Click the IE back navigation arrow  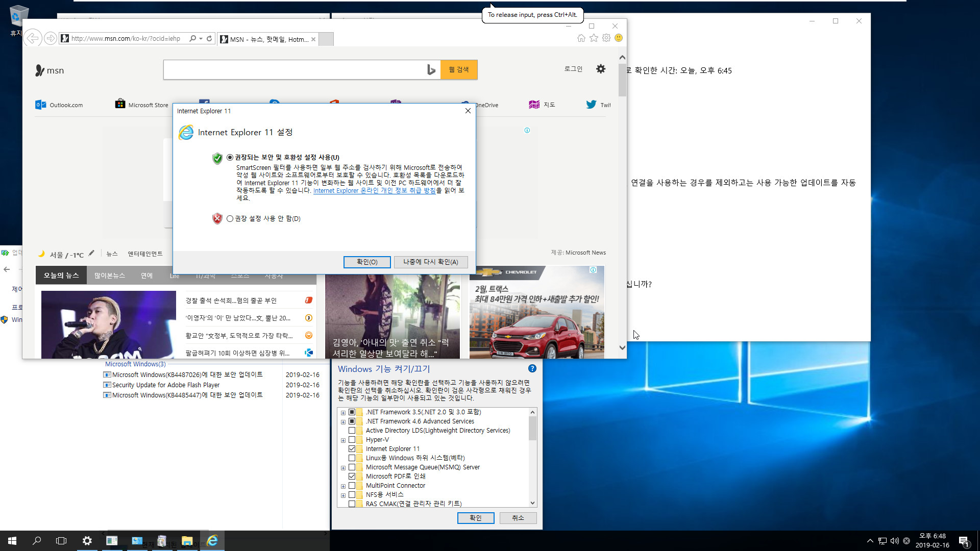[x=33, y=38]
